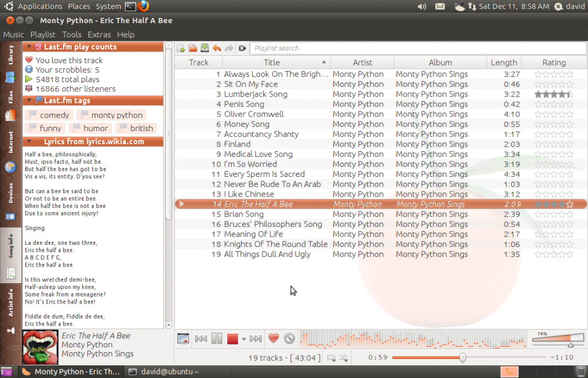Love the current track with the heart icon
The width and height of the screenshot is (588, 378).
[274, 338]
